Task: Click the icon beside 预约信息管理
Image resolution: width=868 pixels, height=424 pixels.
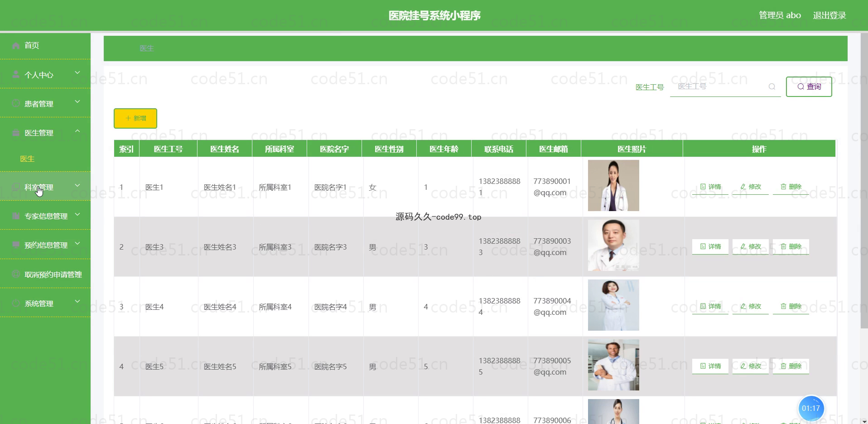Action: tap(16, 245)
